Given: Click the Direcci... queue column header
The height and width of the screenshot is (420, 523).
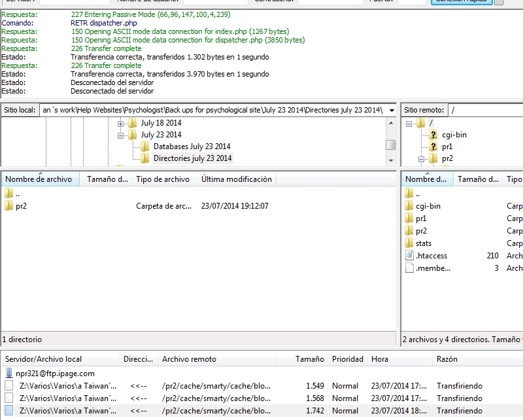Looking at the screenshot, I should (138, 359).
